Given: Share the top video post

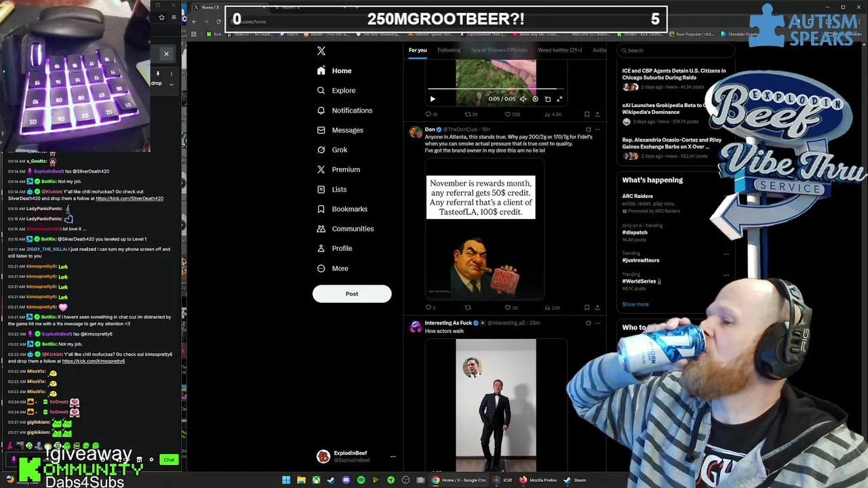Looking at the screenshot, I should (x=597, y=115).
